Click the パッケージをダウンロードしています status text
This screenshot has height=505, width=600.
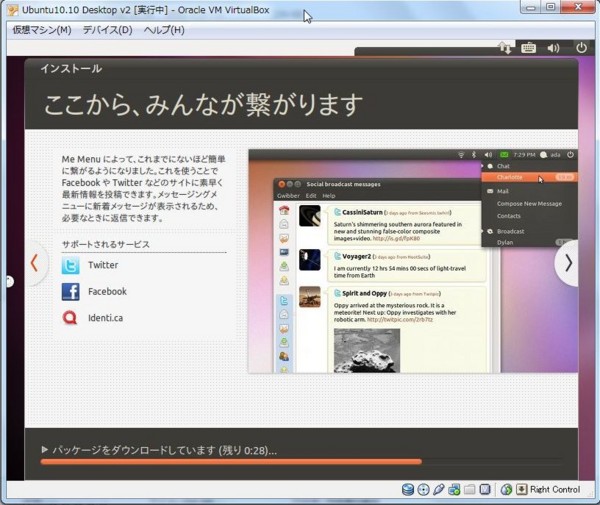click(x=165, y=450)
